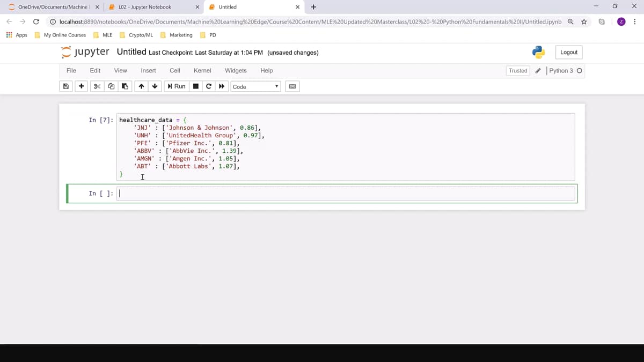Open the zoom magnifier icon in address bar

570,21
